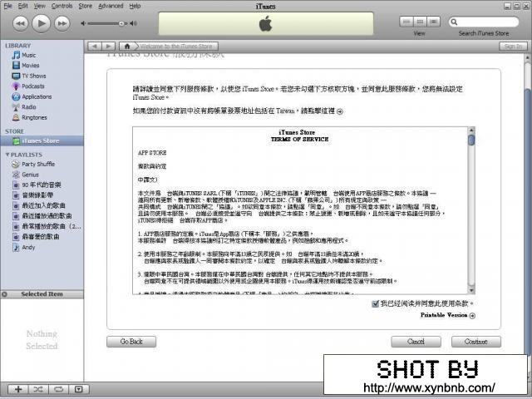Select iTunes Store in the sidebar
This screenshot has height=399, width=532.
pyautogui.click(x=41, y=140)
